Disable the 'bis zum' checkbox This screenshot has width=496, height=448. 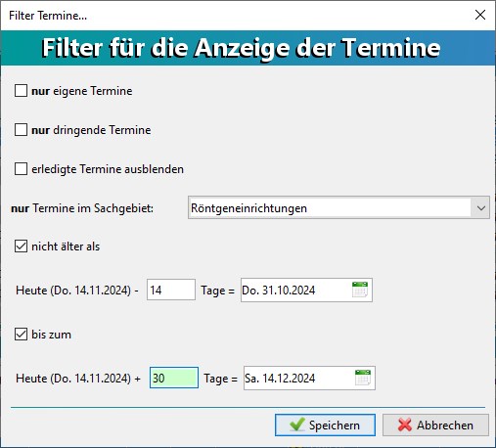pyautogui.click(x=21, y=335)
